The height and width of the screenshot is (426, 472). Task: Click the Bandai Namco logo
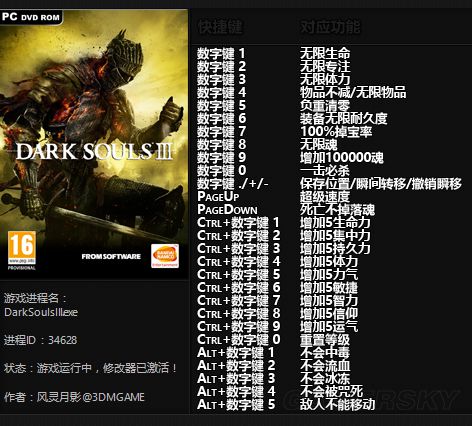pyautogui.click(x=165, y=256)
